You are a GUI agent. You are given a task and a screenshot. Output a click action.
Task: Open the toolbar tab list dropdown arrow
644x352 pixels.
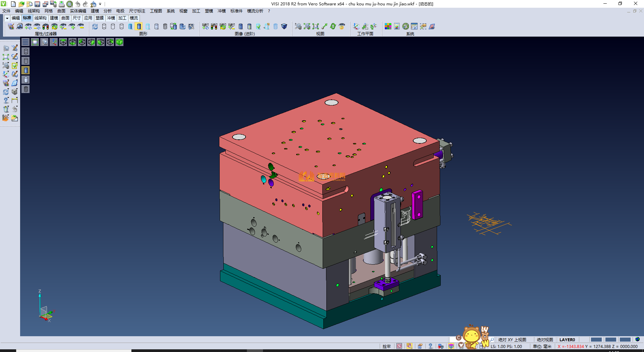click(x=7, y=18)
